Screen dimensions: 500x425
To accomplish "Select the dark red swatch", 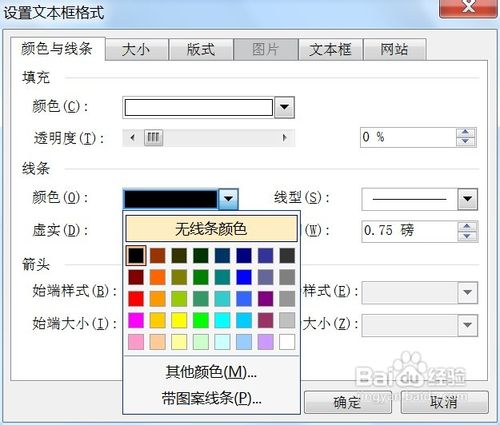I will click(x=136, y=277).
